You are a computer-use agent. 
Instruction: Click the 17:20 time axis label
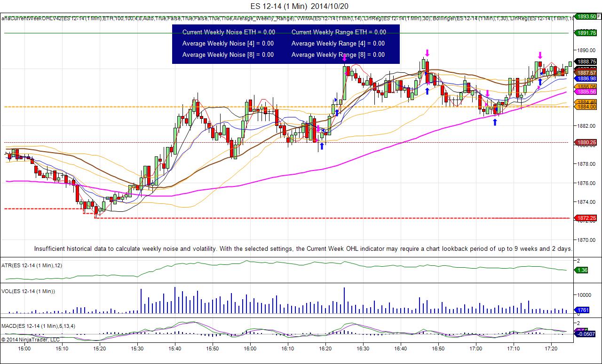(551, 349)
